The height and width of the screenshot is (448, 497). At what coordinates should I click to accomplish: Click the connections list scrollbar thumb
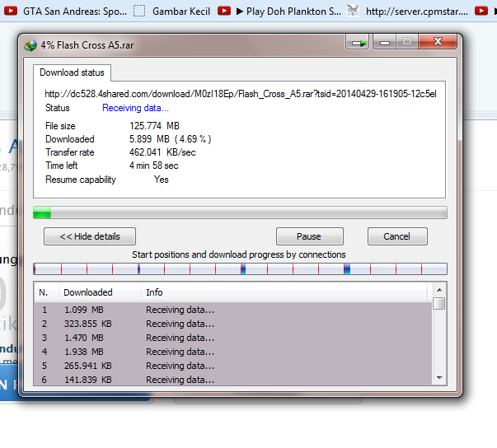[439, 303]
